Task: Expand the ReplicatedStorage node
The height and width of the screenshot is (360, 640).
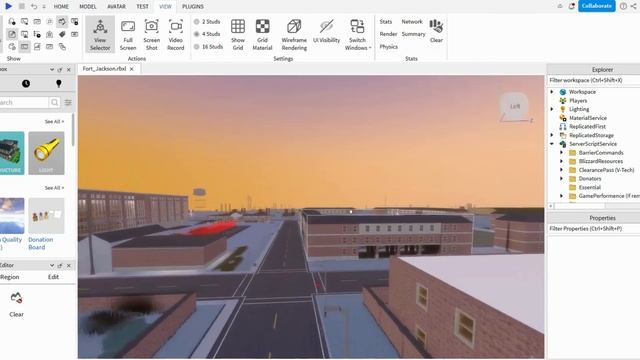Action: (552, 135)
